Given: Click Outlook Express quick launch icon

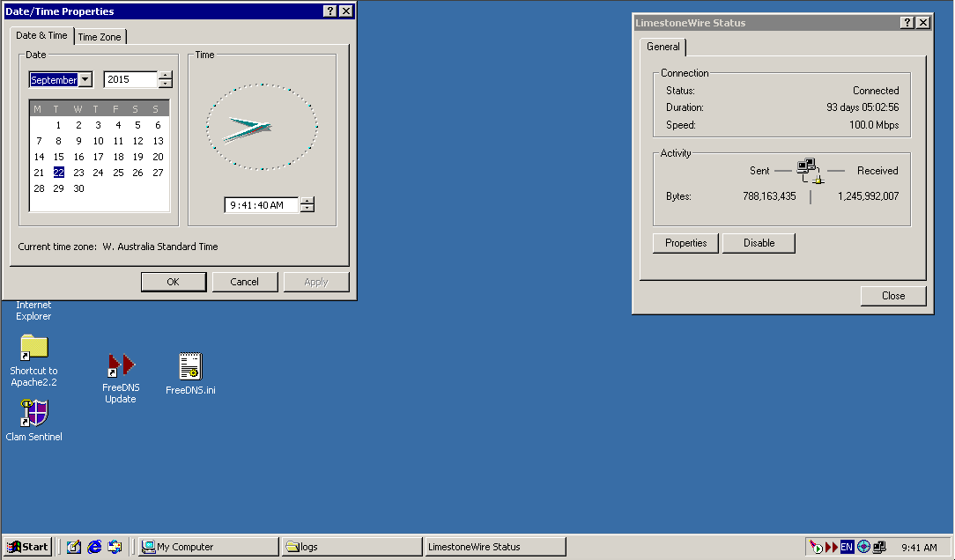Looking at the screenshot, I should (x=115, y=547).
